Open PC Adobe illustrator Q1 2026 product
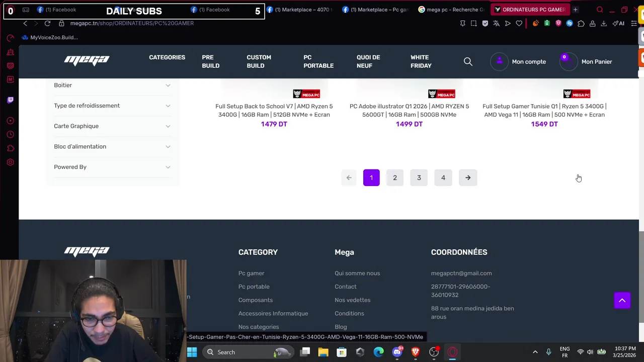This screenshot has width=644, height=362. tap(409, 110)
